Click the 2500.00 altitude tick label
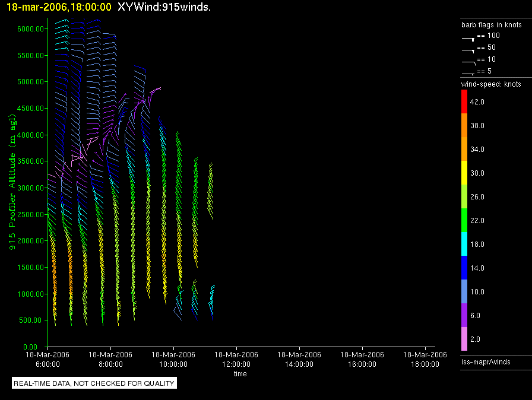This screenshot has height=400, width=532. [30, 215]
